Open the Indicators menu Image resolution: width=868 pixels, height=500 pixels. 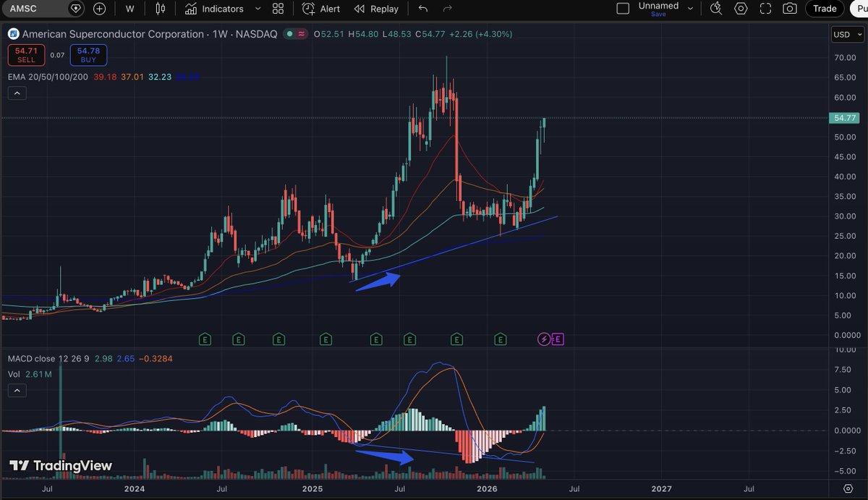coord(214,9)
